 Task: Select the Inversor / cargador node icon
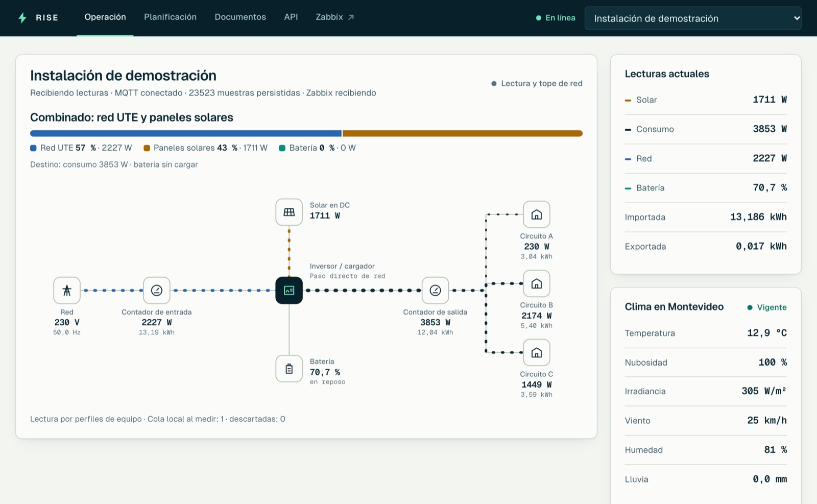tap(289, 291)
